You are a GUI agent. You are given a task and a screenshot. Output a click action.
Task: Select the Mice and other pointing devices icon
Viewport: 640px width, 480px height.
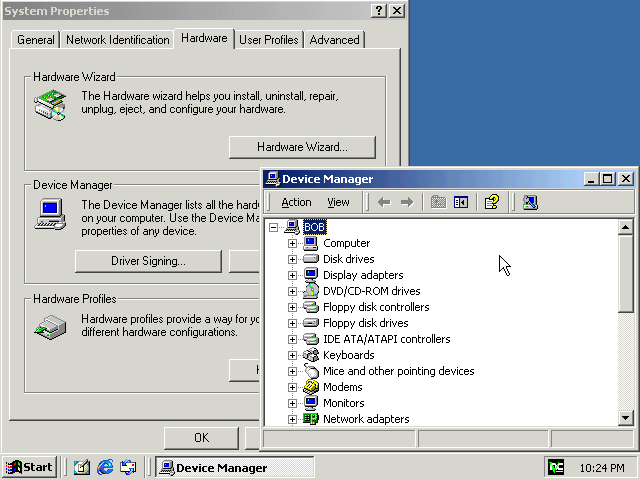point(311,371)
